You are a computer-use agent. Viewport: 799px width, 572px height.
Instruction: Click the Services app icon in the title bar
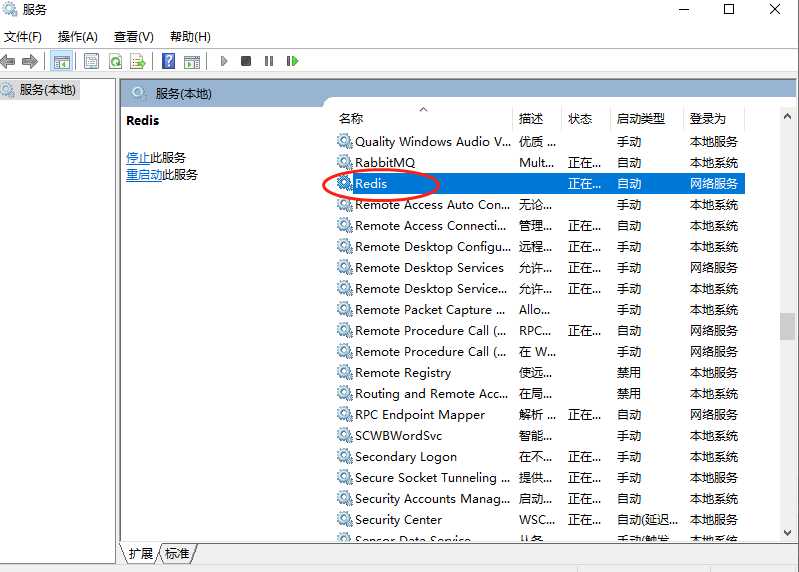coord(10,9)
